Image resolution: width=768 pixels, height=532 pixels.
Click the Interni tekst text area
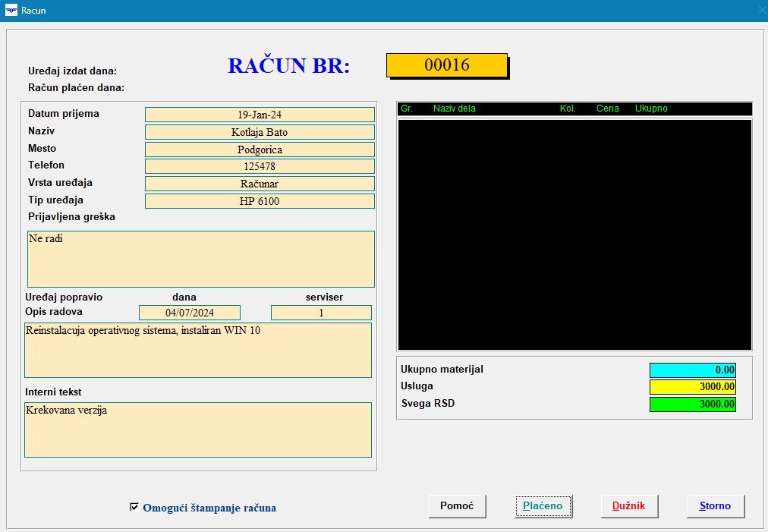[197, 430]
